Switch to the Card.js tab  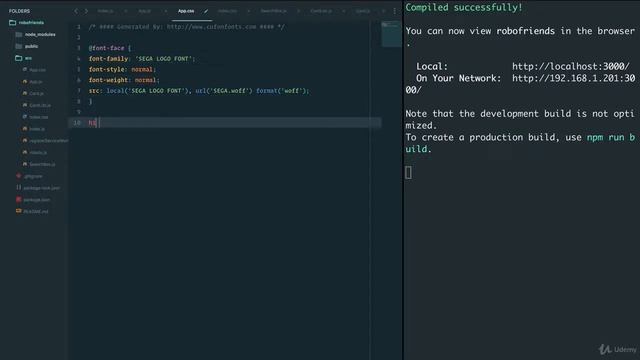pos(362,11)
